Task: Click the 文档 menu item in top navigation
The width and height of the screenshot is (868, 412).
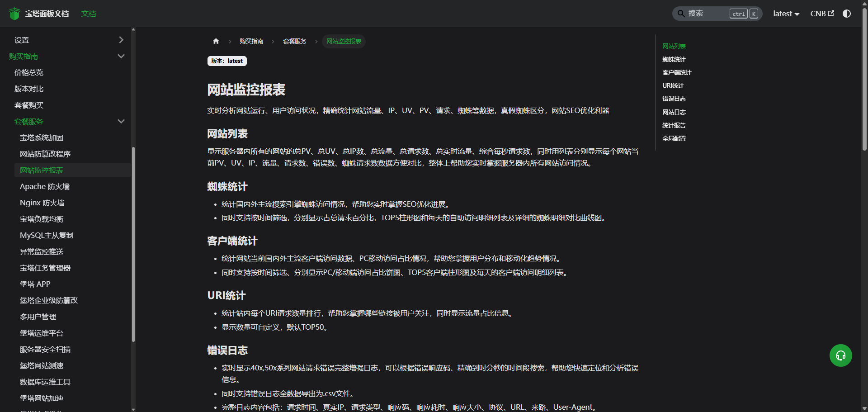Action: [89, 14]
